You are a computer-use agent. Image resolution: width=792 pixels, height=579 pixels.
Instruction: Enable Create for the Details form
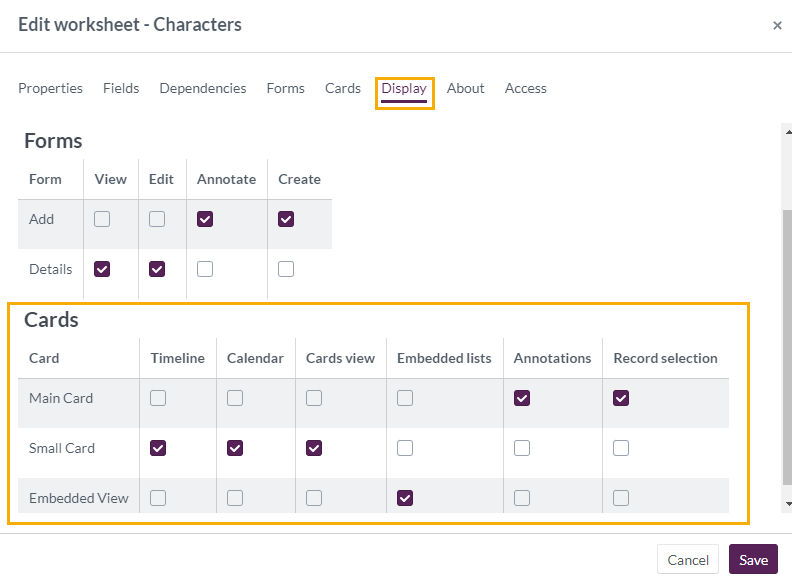(286, 269)
